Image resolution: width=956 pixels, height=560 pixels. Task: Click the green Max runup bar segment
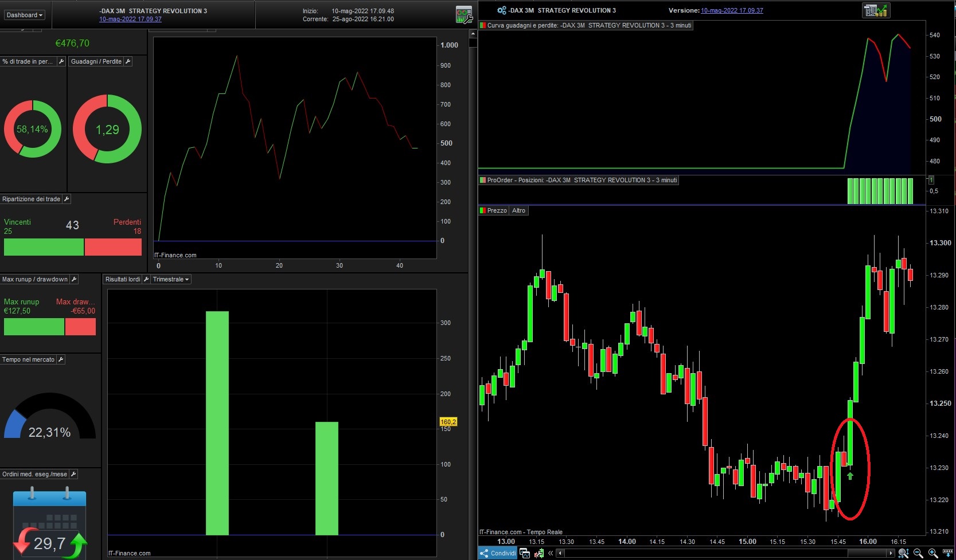pyautogui.click(x=34, y=327)
